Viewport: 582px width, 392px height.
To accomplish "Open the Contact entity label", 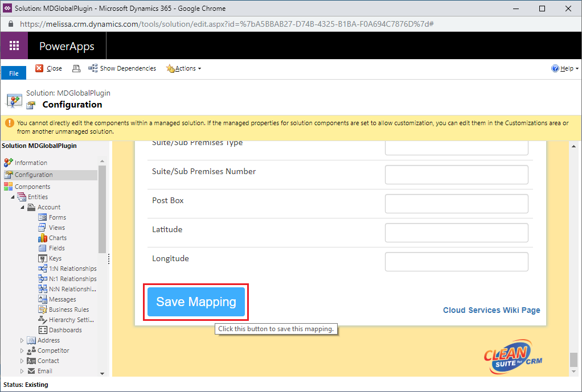I will click(48, 361).
